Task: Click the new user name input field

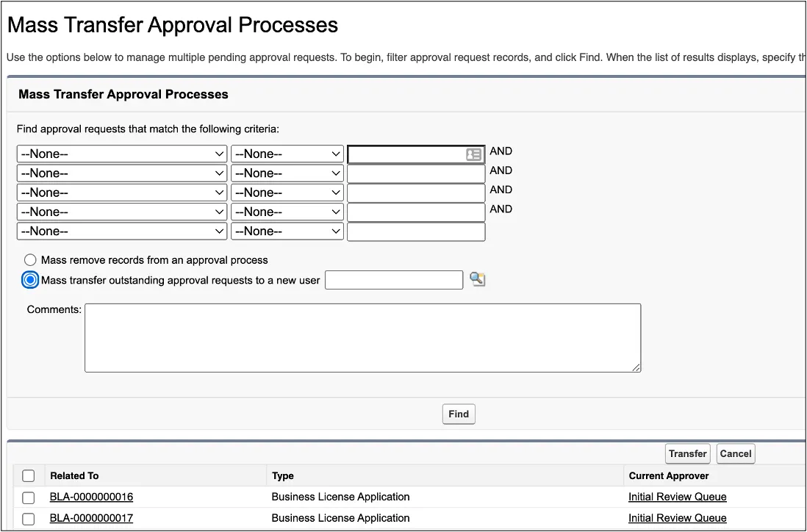Action: point(394,279)
